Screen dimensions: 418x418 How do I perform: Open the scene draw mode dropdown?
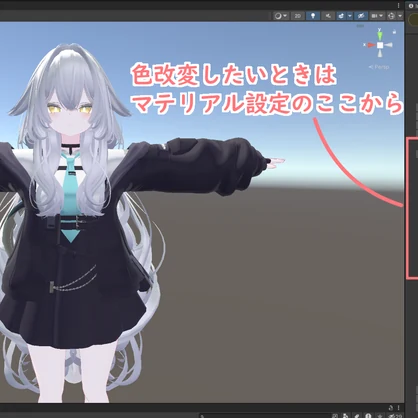coord(281,16)
